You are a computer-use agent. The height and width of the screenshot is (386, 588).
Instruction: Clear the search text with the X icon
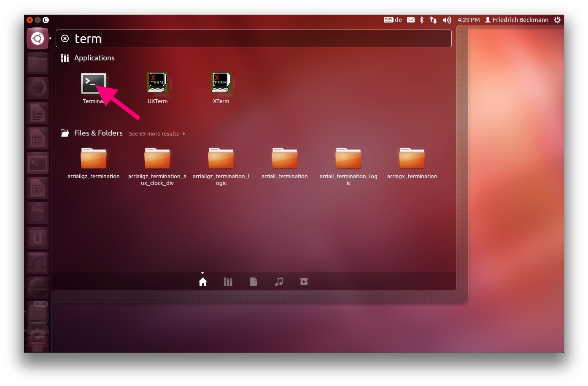[65, 38]
